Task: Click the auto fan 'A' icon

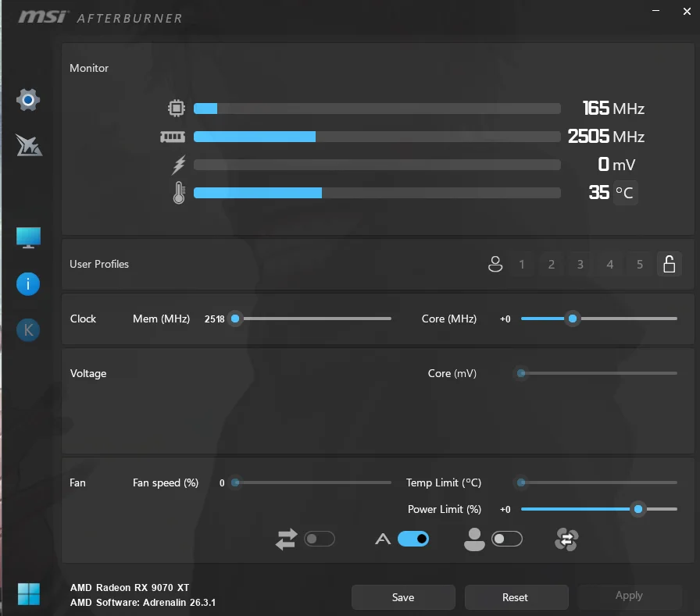Action: [x=383, y=539]
